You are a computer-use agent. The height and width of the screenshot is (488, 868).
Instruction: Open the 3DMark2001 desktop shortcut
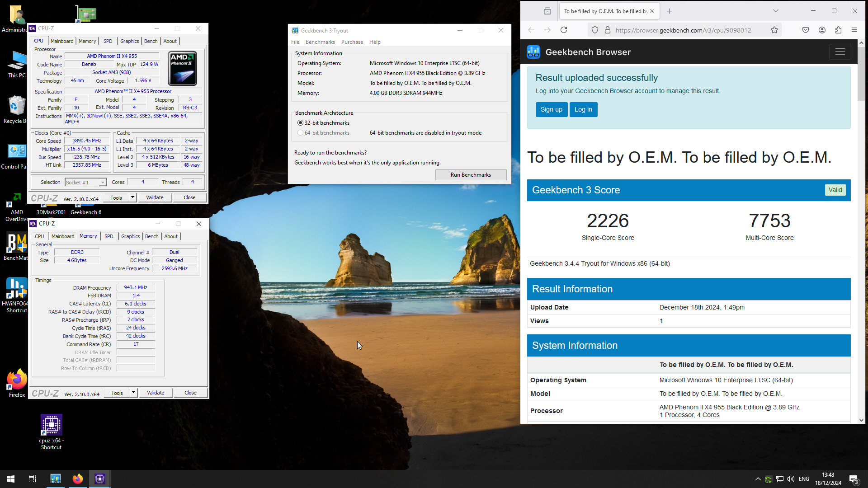51,212
